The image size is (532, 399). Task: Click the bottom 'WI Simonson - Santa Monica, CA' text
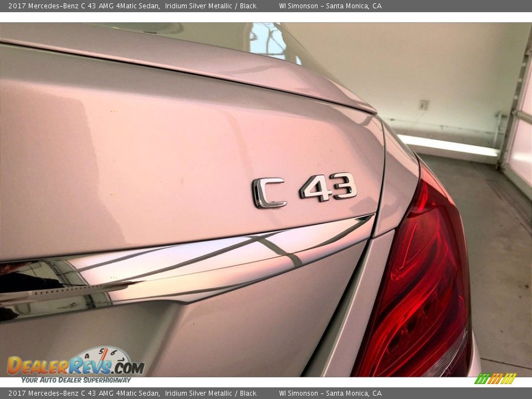pyautogui.click(x=330, y=393)
